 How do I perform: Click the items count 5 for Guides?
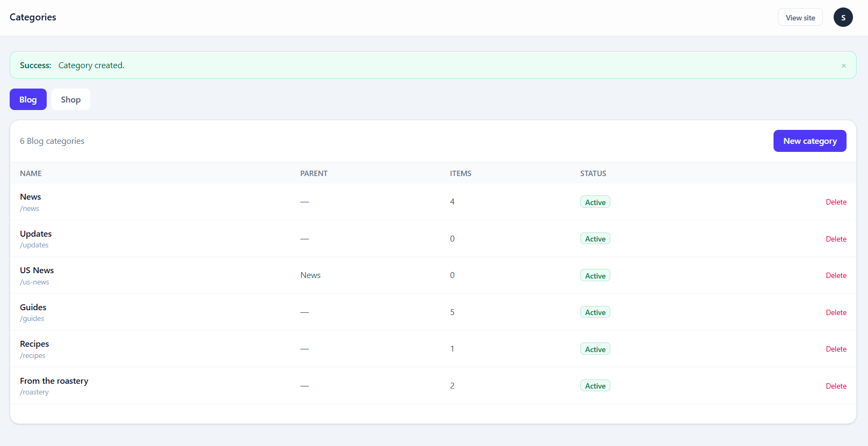coord(452,312)
